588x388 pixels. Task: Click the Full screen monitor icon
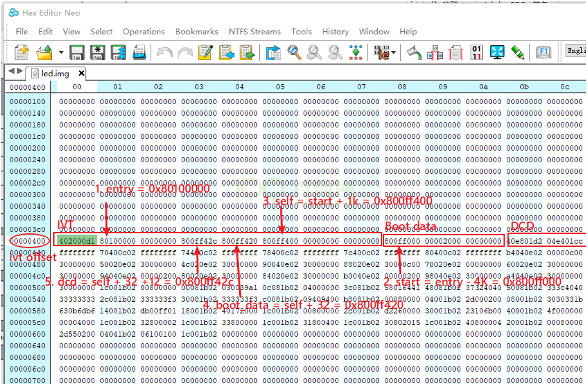[497, 52]
